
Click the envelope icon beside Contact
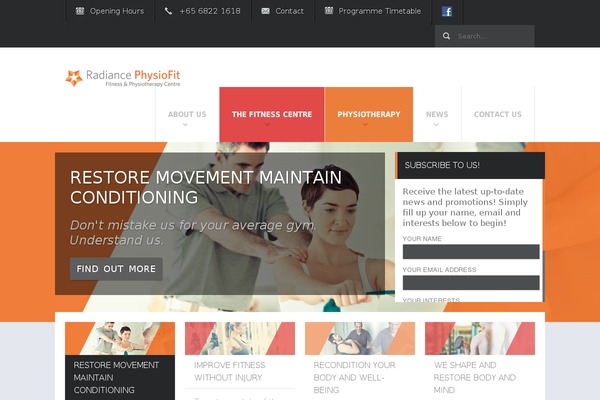pos(265,11)
